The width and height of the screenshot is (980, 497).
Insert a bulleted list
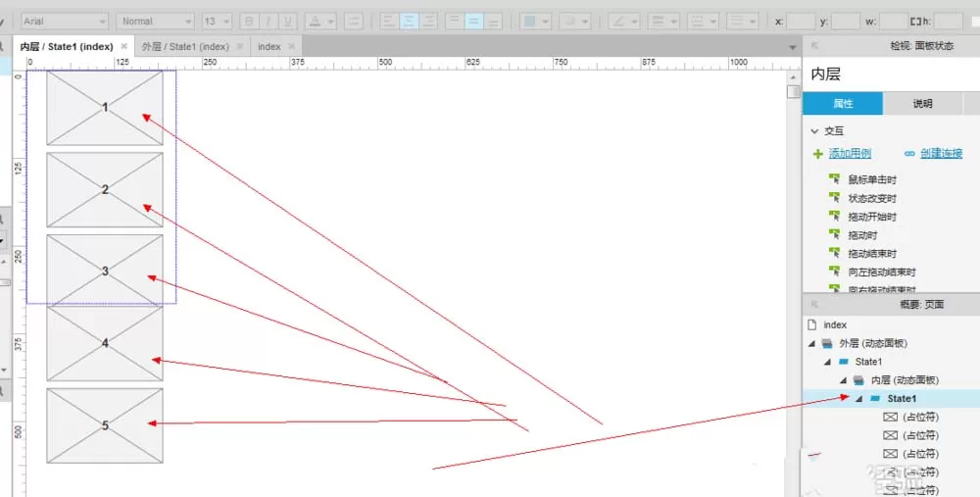pos(353,22)
